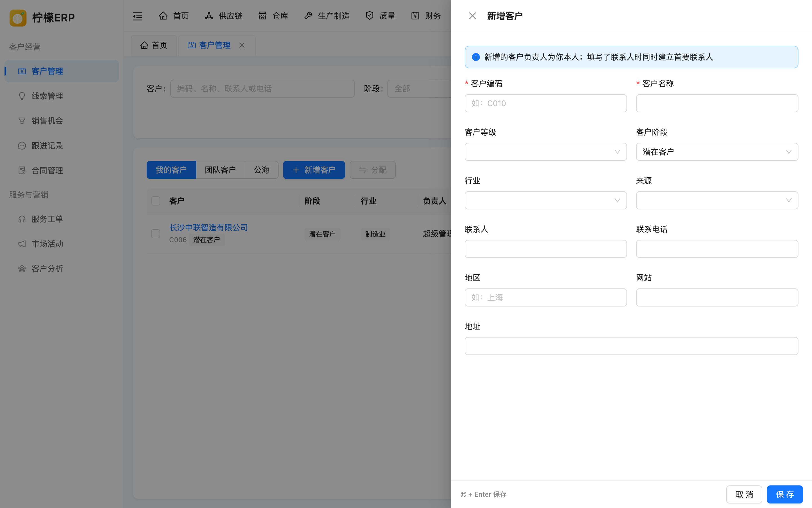This screenshot has height=508, width=812.
Task: Focus the 客户编码 input field
Action: click(x=546, y=103)
